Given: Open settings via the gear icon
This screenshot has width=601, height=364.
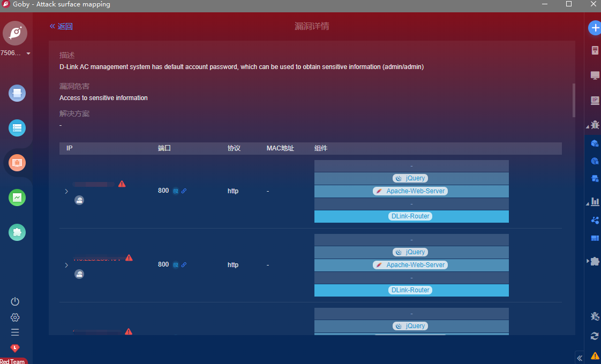Looking at the screenshot, I should 15,317.
